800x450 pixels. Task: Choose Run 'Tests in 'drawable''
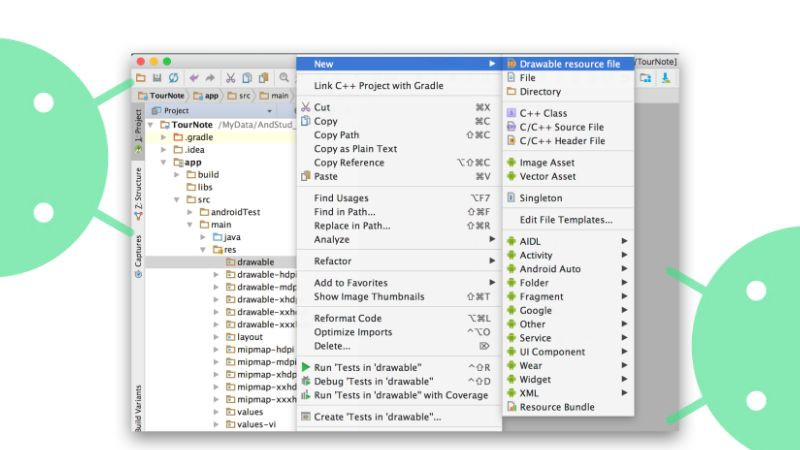(399, 367)
